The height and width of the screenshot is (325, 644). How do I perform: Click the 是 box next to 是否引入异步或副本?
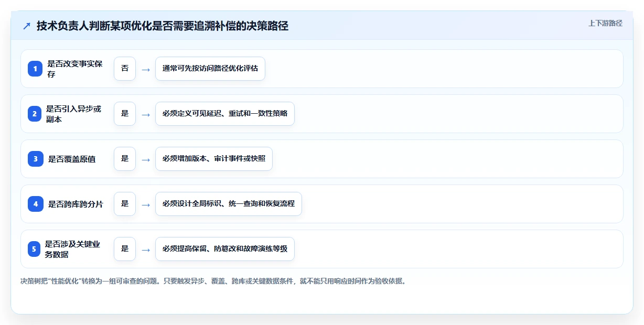click(x=125, y=114)
